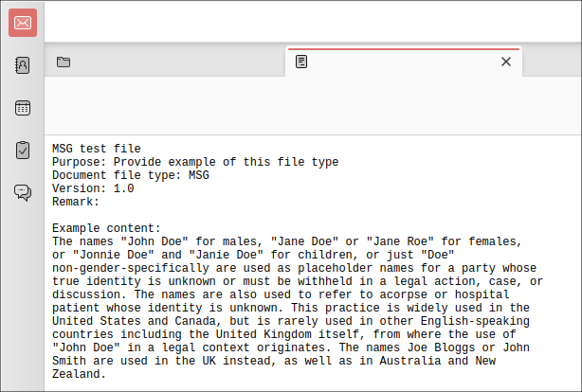Switch to the mail folder tab

pyautogui.click(x=64, y=62)
